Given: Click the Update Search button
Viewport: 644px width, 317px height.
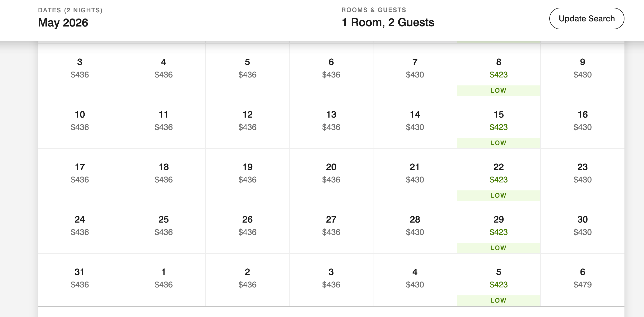Looking at the screenshot, I should point(587,19).
